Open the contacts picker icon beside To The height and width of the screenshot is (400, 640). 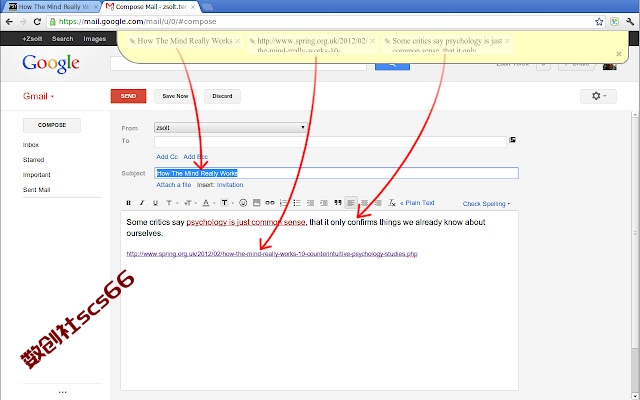point(513,140)
